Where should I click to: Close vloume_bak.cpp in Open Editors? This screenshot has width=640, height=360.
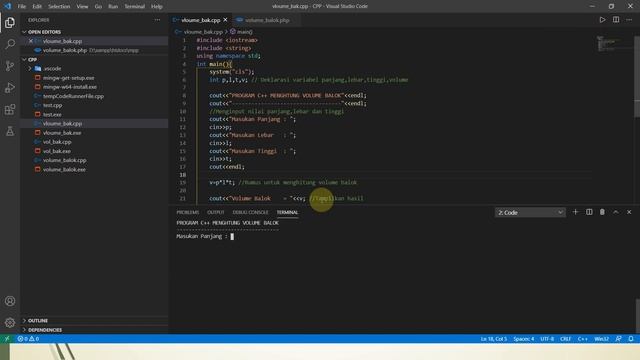tap(31, 41)
